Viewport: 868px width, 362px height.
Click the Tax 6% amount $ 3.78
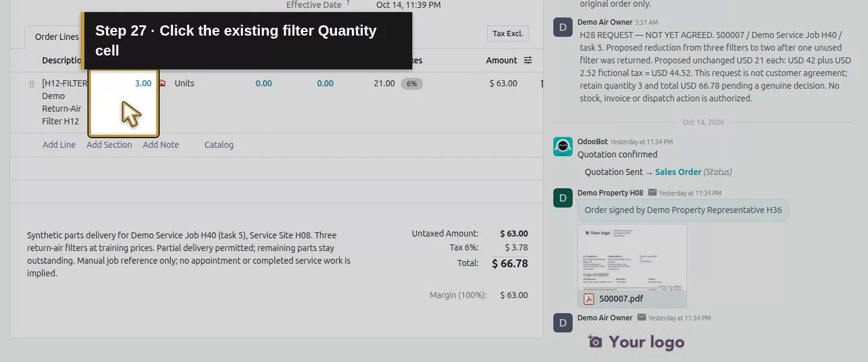[x=516, y=247]
